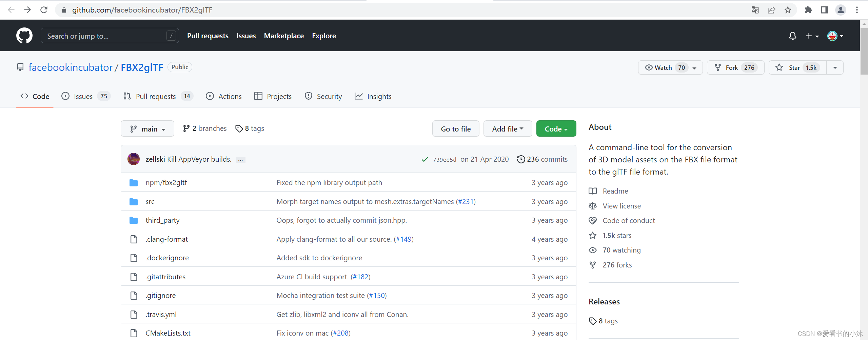Focus the Search or jump to field
868x340 pixels.
tap(110, 36)
